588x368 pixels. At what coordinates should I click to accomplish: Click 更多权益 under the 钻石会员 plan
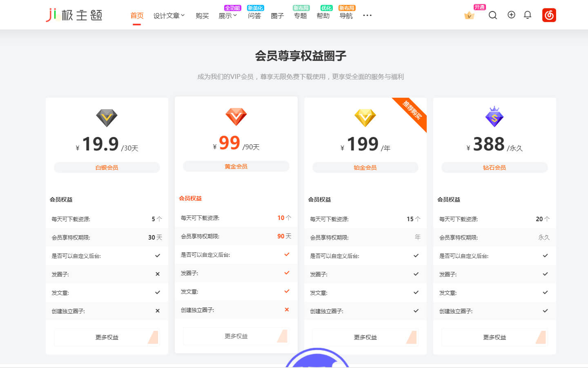494,337
